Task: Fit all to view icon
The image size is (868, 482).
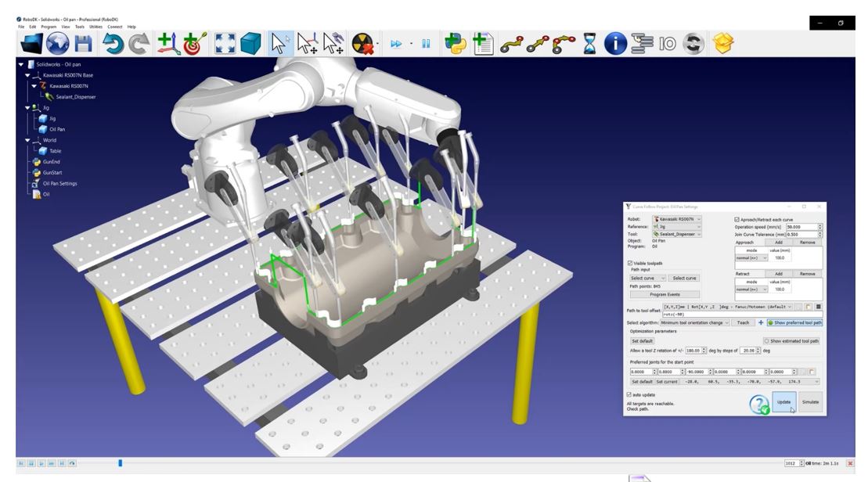Action: (225, 44)
